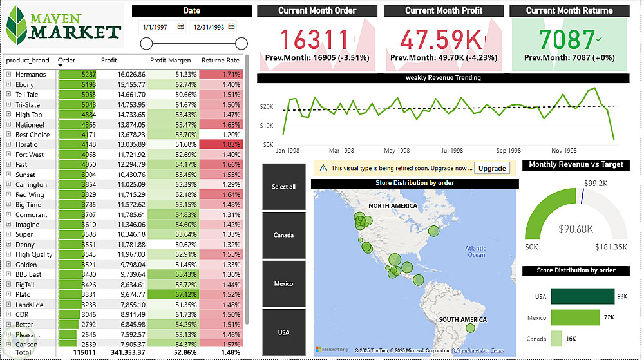
Task: Filter by Mexico slicer button
Action: (284, 283)
